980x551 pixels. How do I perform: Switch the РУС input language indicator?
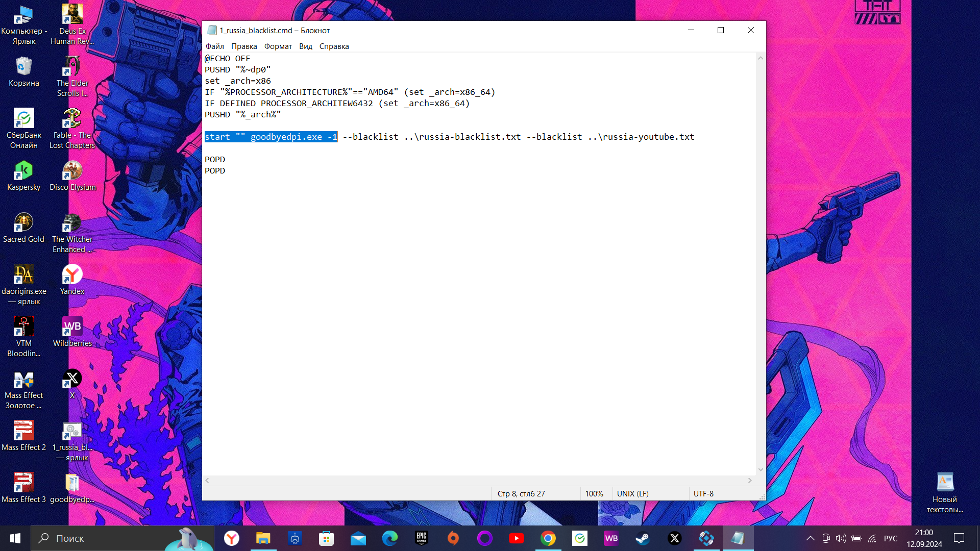(x=891, y=538)
